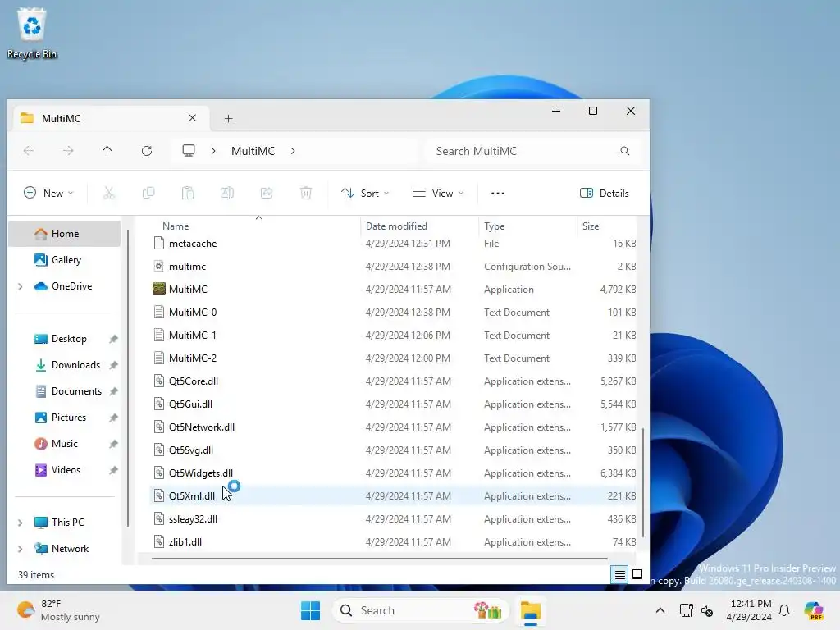Expand the Network tree node
This screenshot has height=630, width=840.
(x=21, y=549)
